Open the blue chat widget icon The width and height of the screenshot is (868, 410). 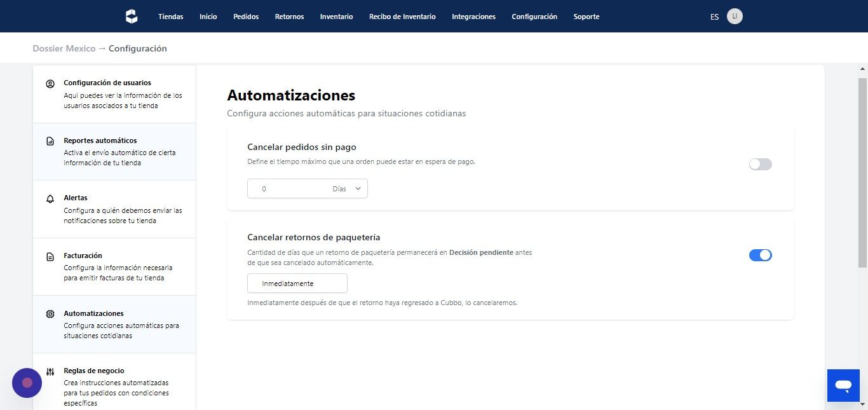(x=843, y=385)
